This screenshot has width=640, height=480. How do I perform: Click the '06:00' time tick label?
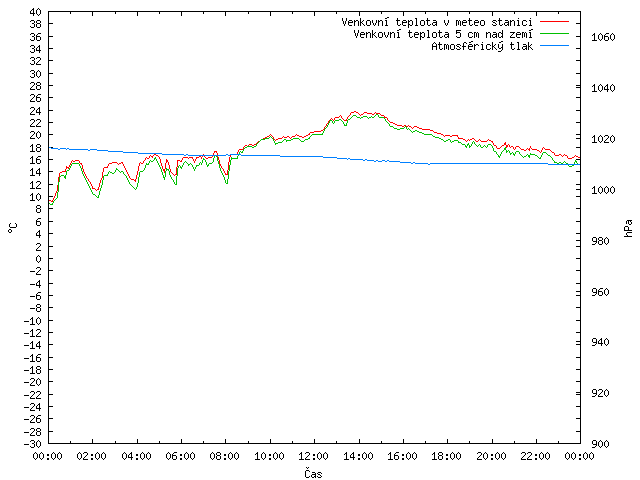[x=180, y=456]
